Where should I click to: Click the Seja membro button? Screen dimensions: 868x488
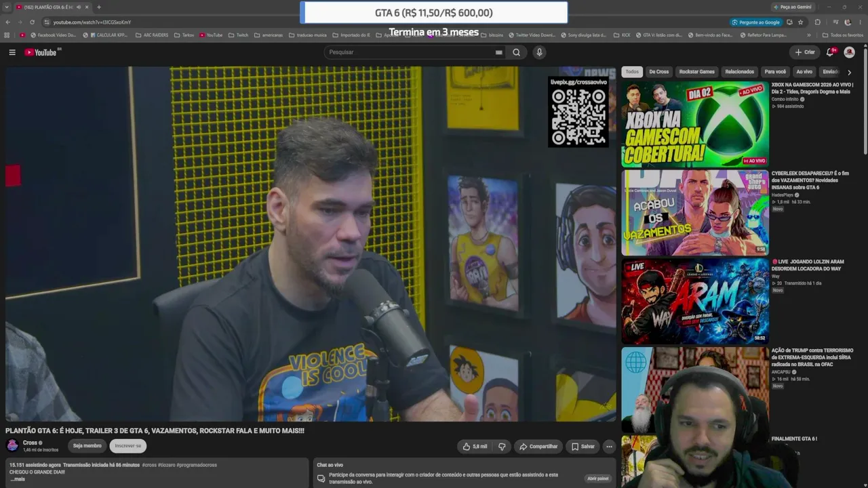pyautogui.click(x=87, y=446)
